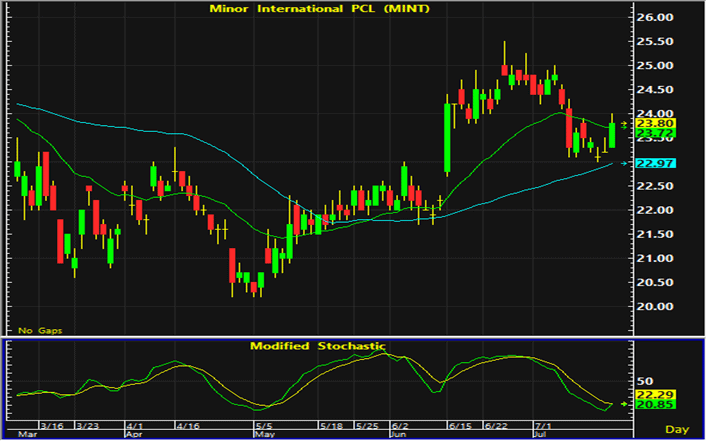Click the Mar month label
Viewport: 707px width, 441px height.
click(26, 435)
